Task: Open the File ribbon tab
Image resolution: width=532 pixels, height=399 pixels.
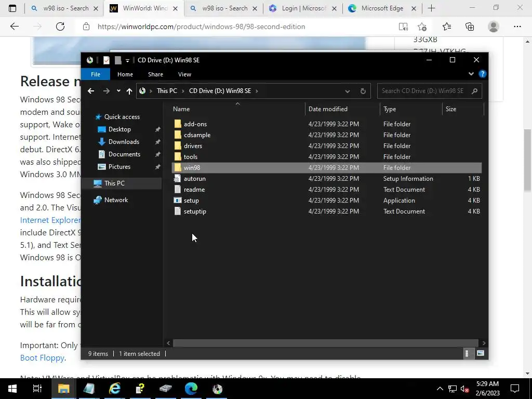Action: [96, 74]
